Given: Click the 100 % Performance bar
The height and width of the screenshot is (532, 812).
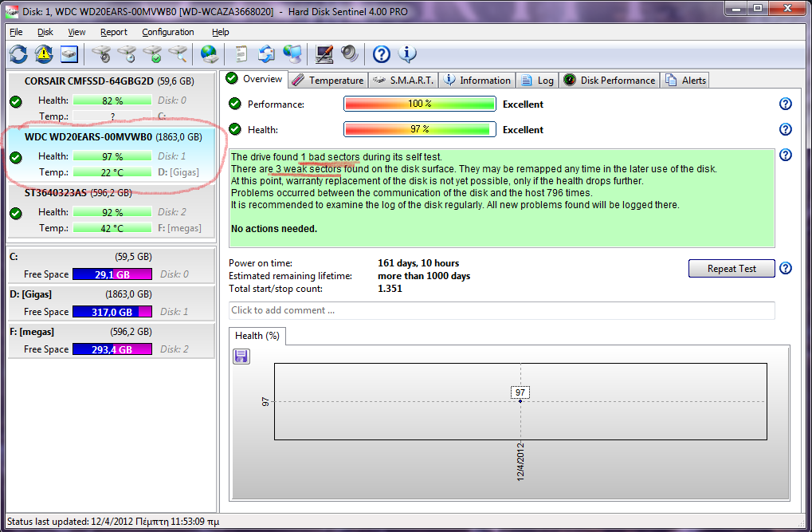Looking at the screenshot, I should tap(420, 104).
